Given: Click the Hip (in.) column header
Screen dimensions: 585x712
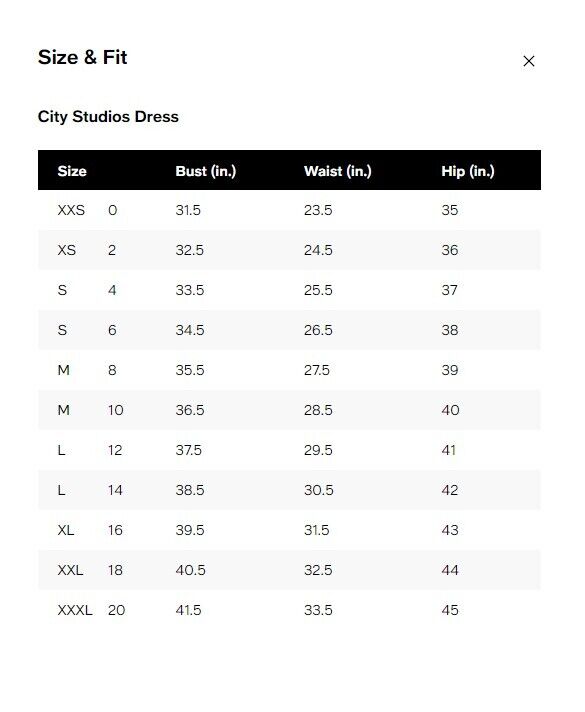Looking at the screenshot, I should click(x=468, y=171).
